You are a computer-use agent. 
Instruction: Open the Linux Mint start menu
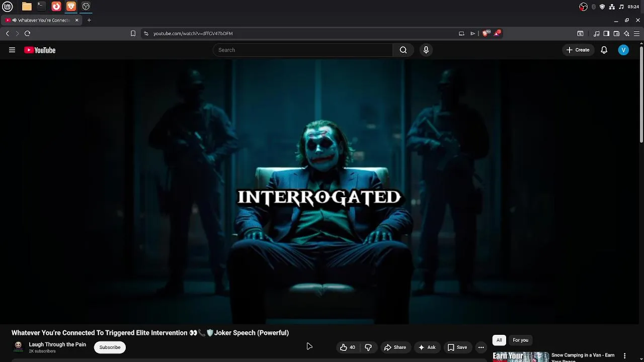point(8,7)
